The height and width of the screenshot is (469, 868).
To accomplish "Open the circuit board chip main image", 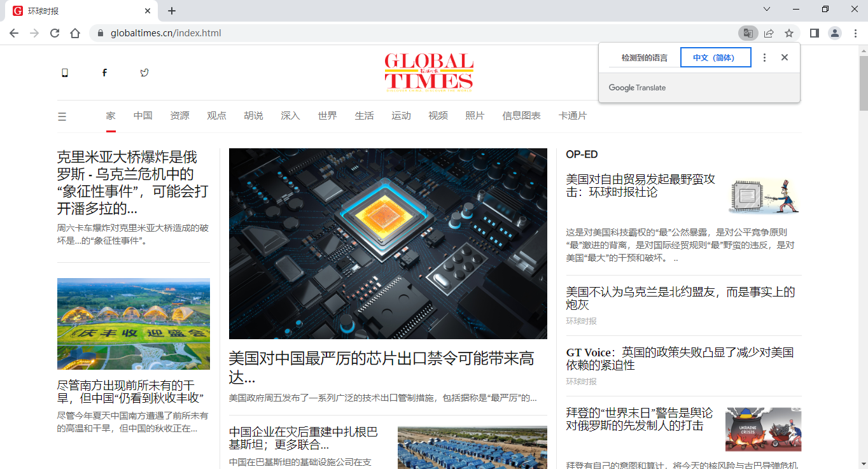I will point(388,244).
